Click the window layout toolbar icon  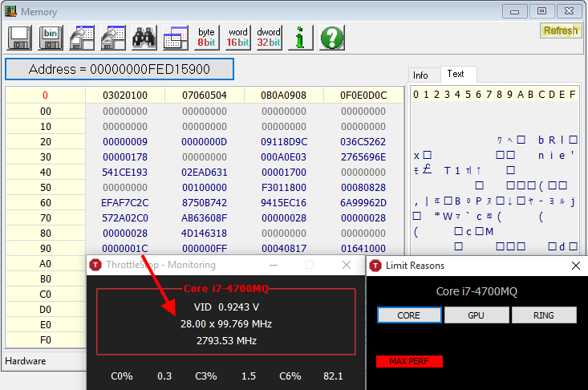click(175, 38)
